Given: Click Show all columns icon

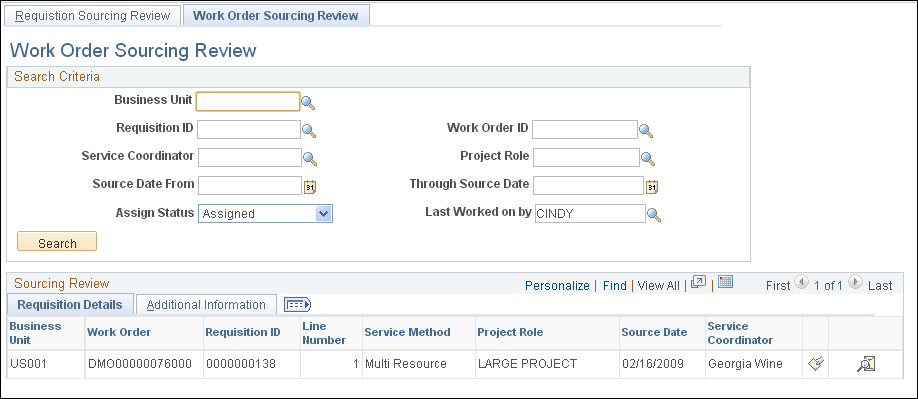Looking at the screenshot, I should [297, 304].
